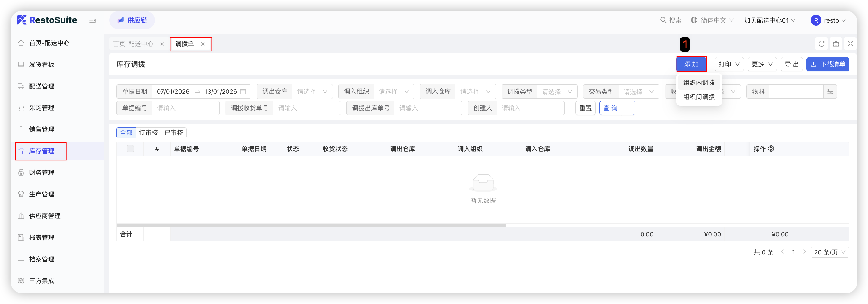Screen dimensions: 868x304
Task: Open the 打印 dropdown button
Action: [x=728, y=65]
